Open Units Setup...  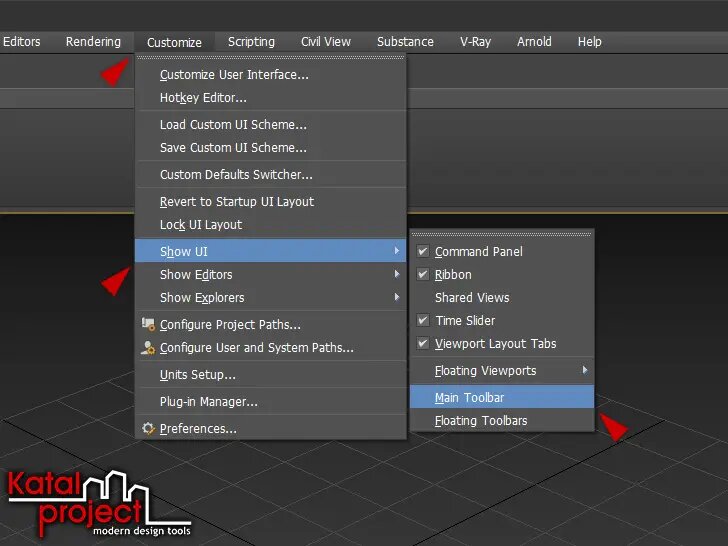point(271,375)
